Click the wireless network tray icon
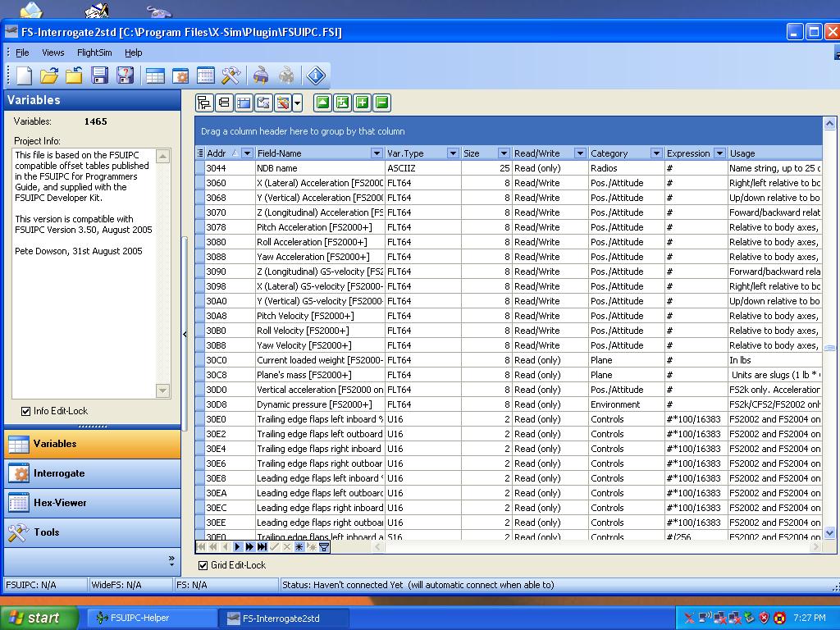840x630 pixels. 705,619
